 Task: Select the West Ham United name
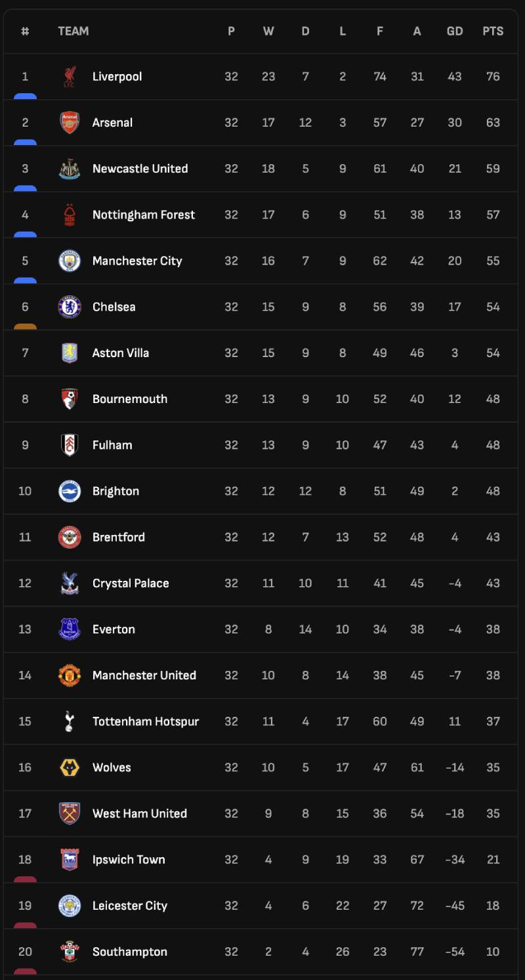[x=140, y=813]
